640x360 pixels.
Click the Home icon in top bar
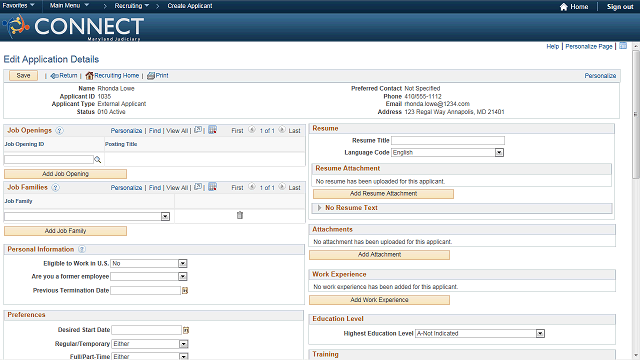[564, 7]
